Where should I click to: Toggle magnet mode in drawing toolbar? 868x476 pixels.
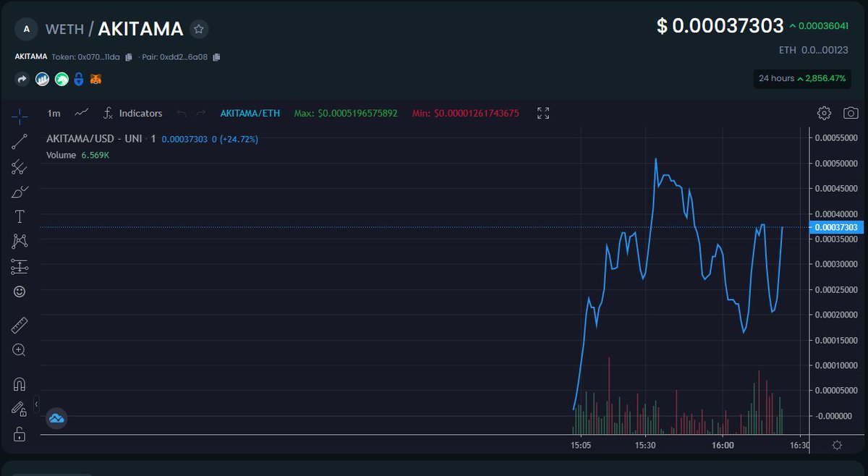pos(20,383)
